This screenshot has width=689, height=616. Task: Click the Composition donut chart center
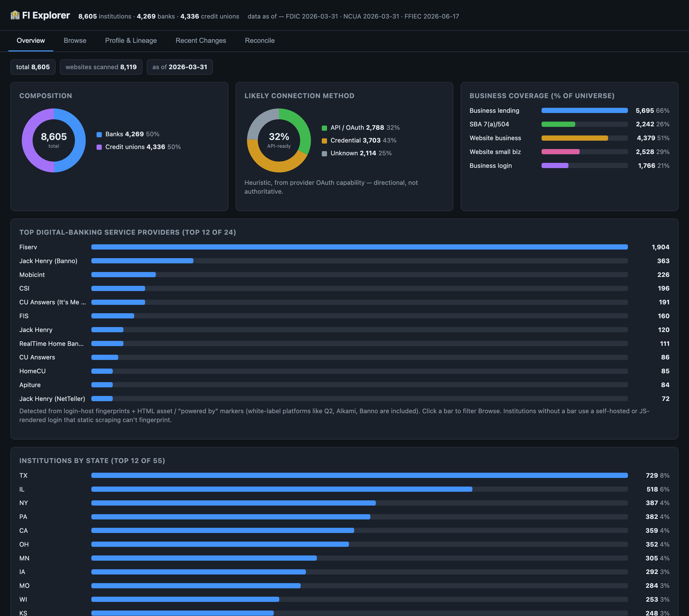click(54, 140)
